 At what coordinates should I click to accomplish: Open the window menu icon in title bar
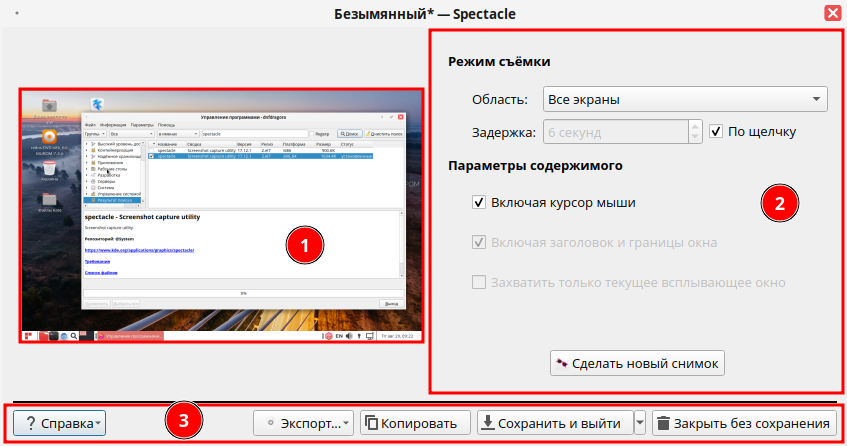pyautogui.click(x=20, y=14)
